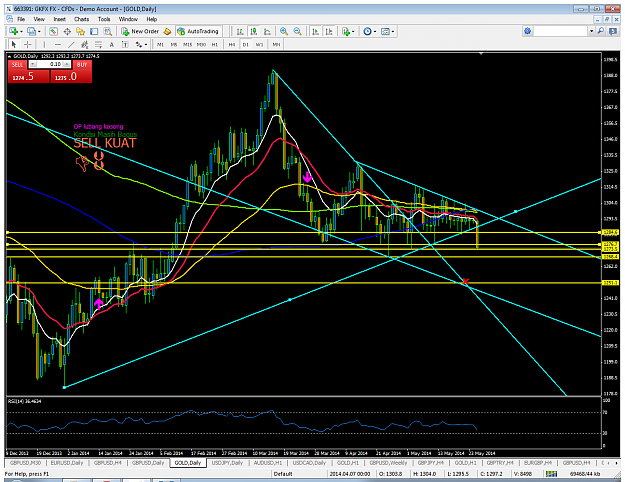Switch chart to candlesticks type
Screen dimensions: 625x482
tap(254, 31)
